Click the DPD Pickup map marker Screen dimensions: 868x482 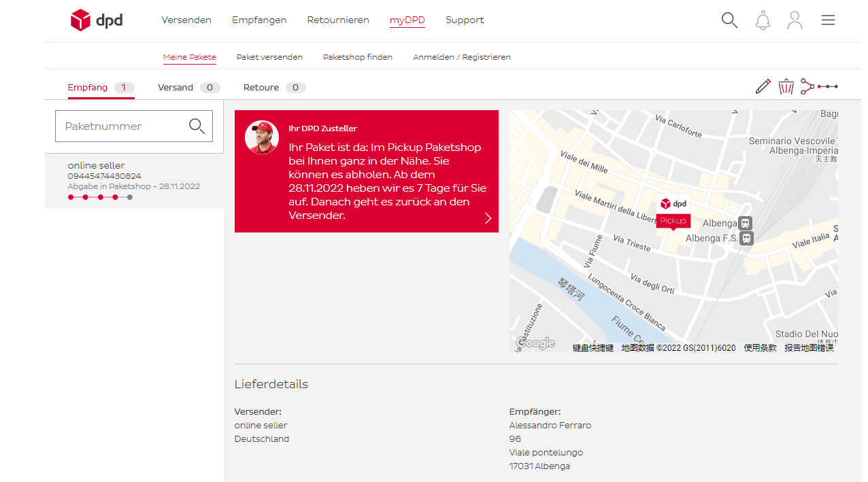coord(673,211)
